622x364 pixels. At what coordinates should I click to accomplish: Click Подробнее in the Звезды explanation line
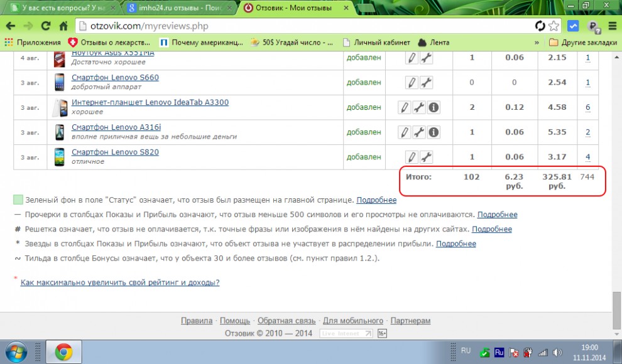(x=456, y=244)
